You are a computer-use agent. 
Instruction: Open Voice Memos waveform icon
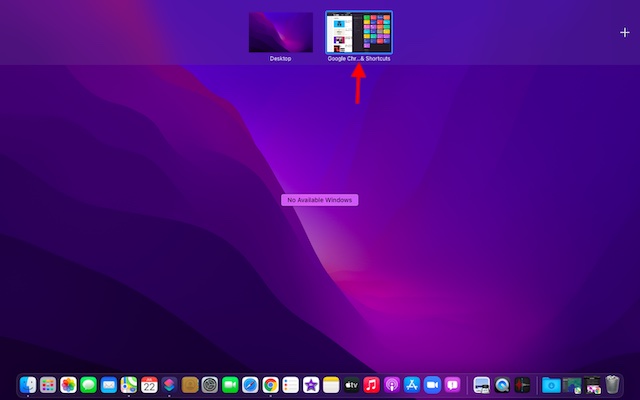[x=522, y=384]
